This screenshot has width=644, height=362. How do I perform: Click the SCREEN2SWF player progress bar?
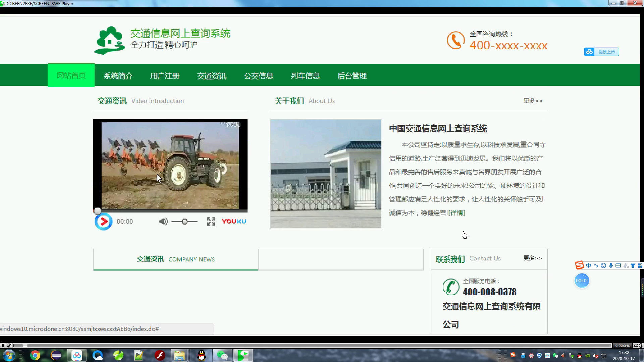(312, 346)
